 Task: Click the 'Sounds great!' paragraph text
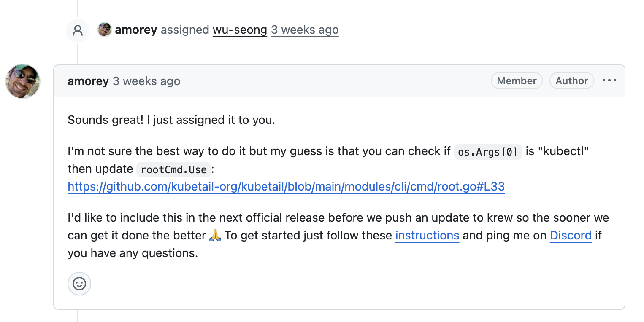coord(171,120)
